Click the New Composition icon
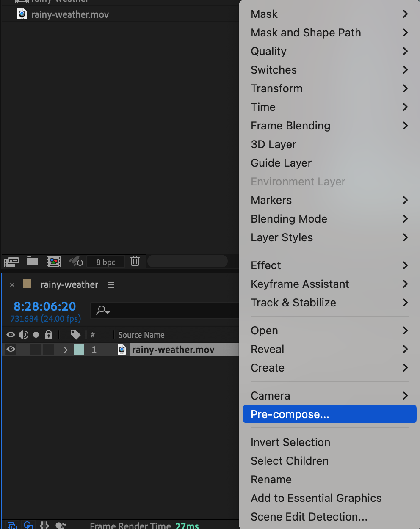Viewport: 420px width, 529px height. pyautogui.click(x=54, y=262)
